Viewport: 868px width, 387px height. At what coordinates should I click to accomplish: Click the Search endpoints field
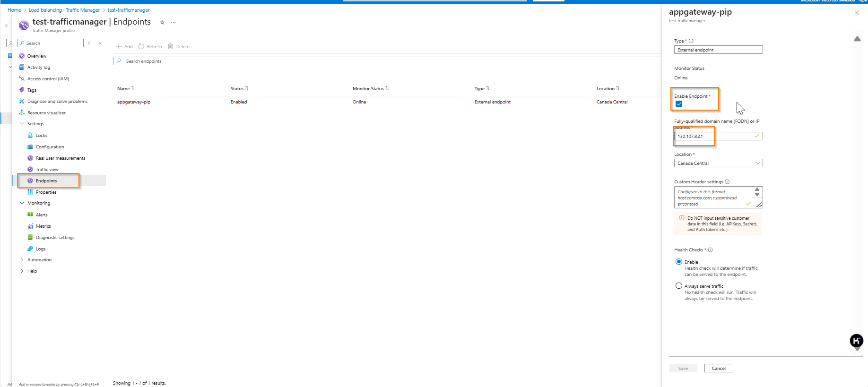coord(387,61)
